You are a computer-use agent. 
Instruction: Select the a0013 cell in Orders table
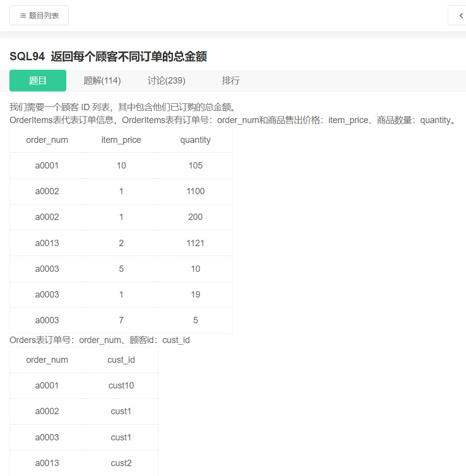tap(47, 463)
